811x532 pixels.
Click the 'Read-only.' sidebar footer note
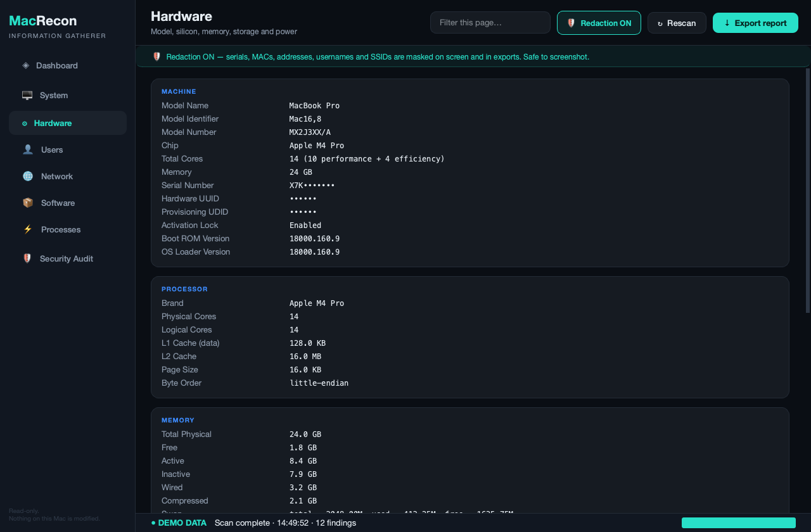[24, 511]
